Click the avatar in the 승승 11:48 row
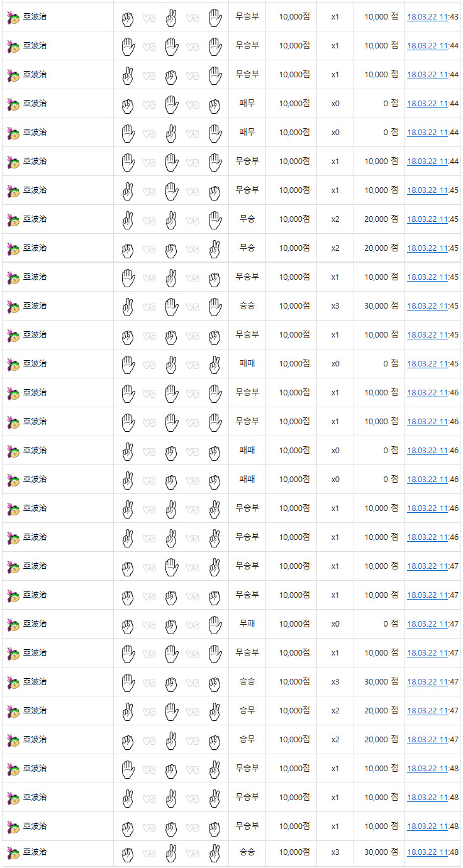This screenshot has width=463, height=868. coord(13,853)
